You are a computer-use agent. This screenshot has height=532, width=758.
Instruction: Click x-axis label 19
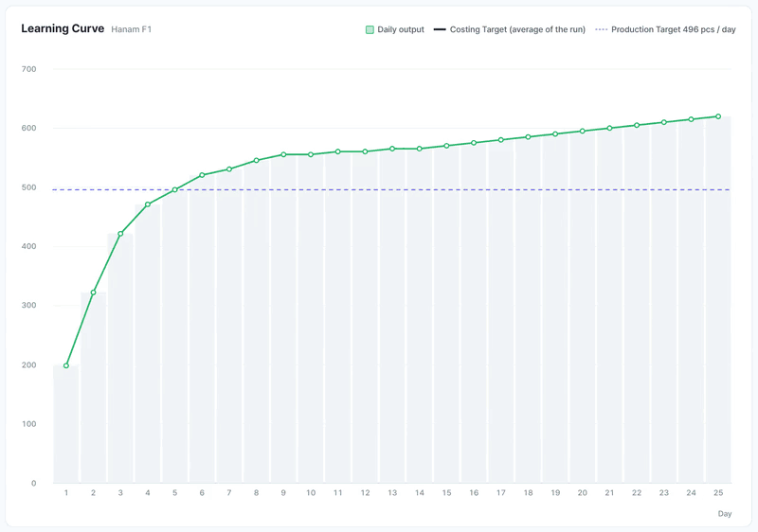pyautogui.click(x=555, y=492)
